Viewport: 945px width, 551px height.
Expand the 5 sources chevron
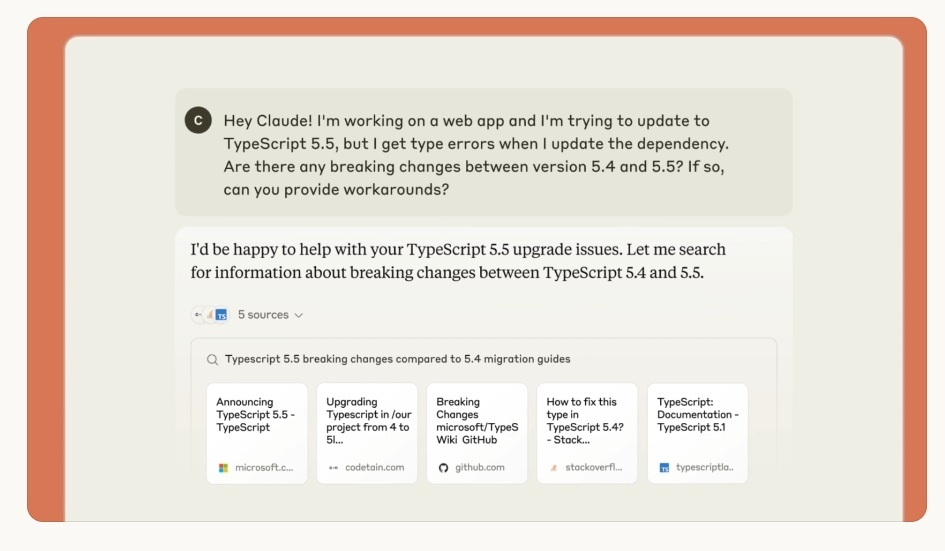pyautogui.click(x=298, y=315)
